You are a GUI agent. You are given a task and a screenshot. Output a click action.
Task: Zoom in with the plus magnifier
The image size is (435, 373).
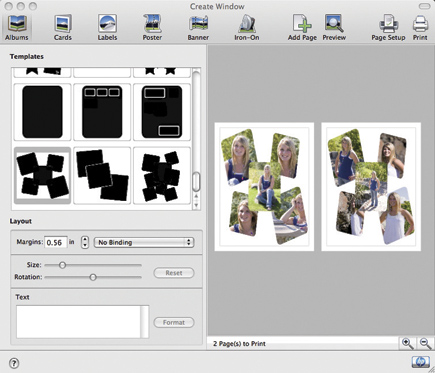click(407, 343)
